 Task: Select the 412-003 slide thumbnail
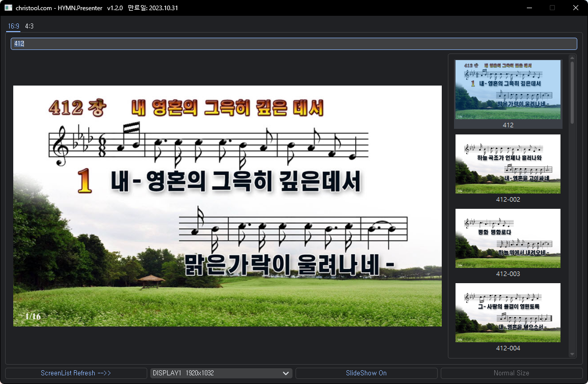point(507,238)
